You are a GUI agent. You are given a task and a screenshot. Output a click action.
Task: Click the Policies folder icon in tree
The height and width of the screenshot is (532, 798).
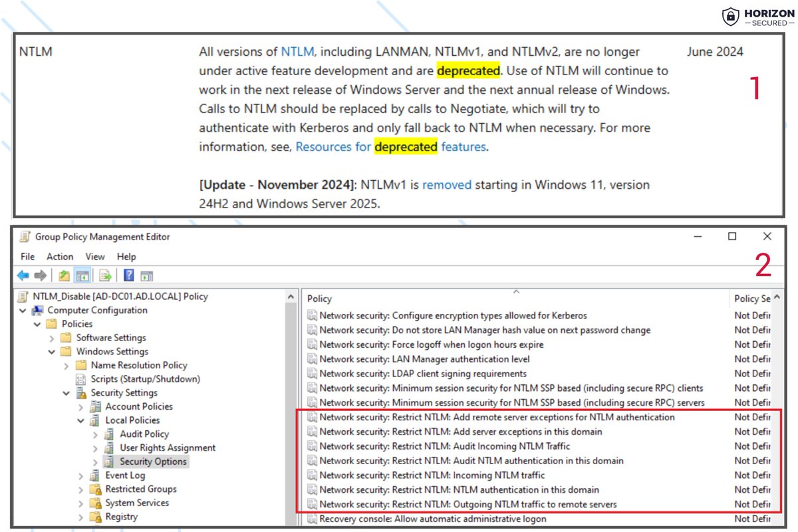(52, 324)
